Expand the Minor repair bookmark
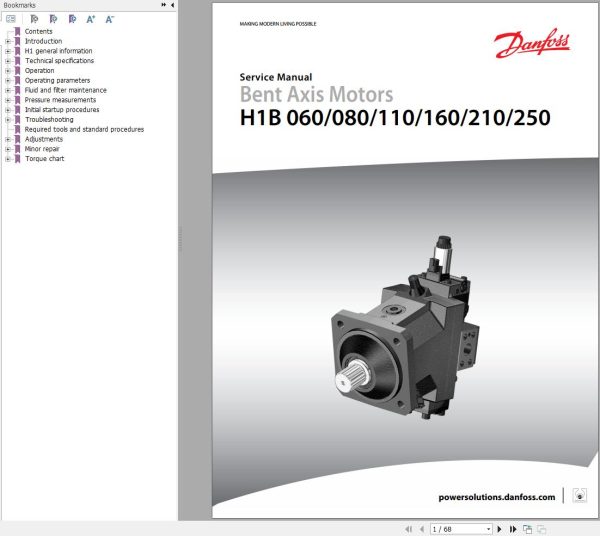The height and width of the screenshot is (536, 600). click(x=8, y=149)
